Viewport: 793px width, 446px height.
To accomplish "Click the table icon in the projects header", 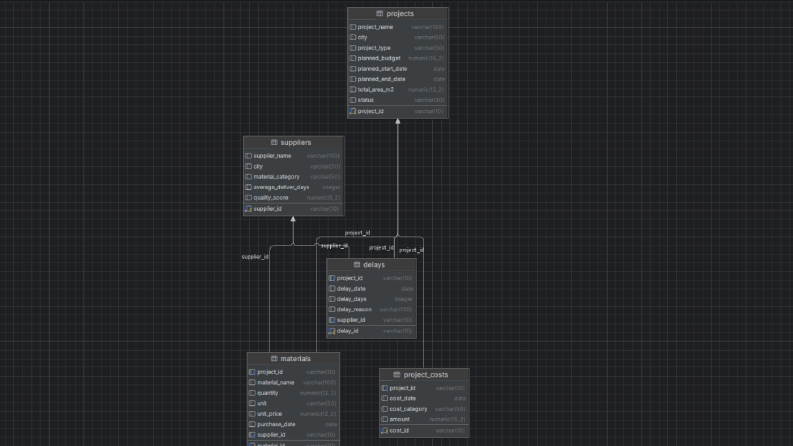I will point(379,14).
